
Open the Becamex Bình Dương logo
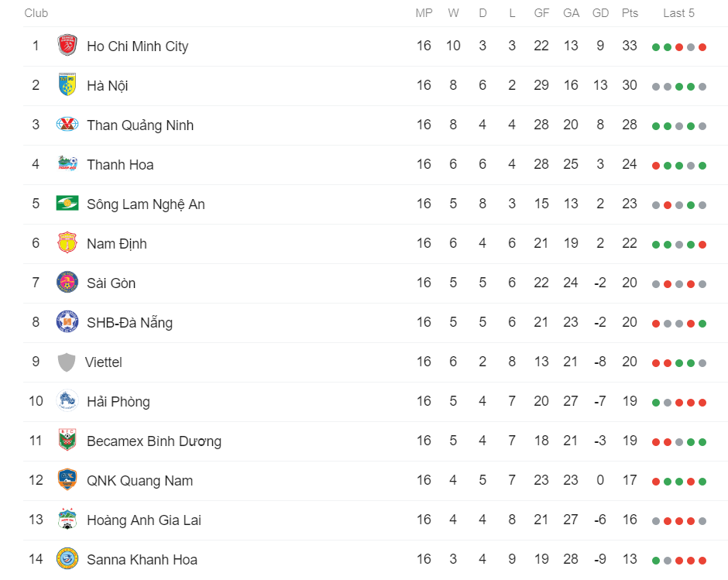[67, 440]
